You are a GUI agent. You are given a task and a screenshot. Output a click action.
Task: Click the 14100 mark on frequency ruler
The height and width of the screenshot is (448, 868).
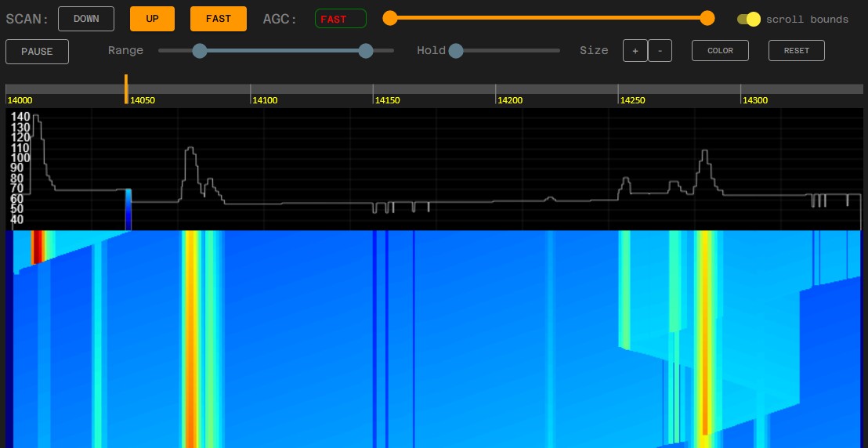click(264, 100)
